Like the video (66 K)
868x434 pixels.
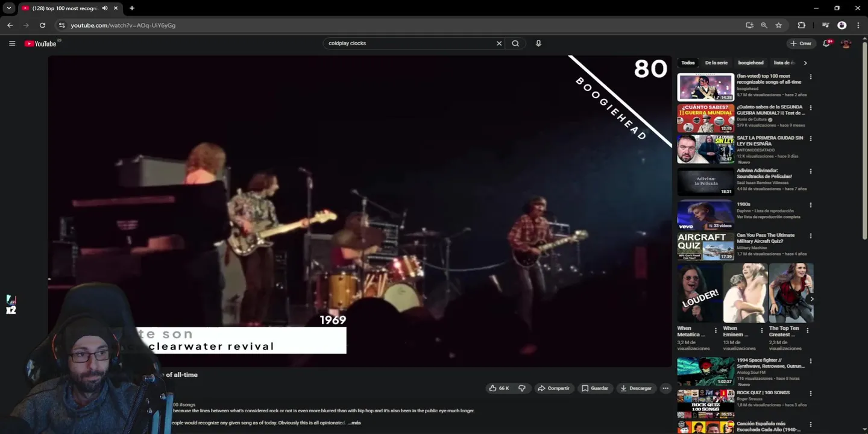(499, 388)
